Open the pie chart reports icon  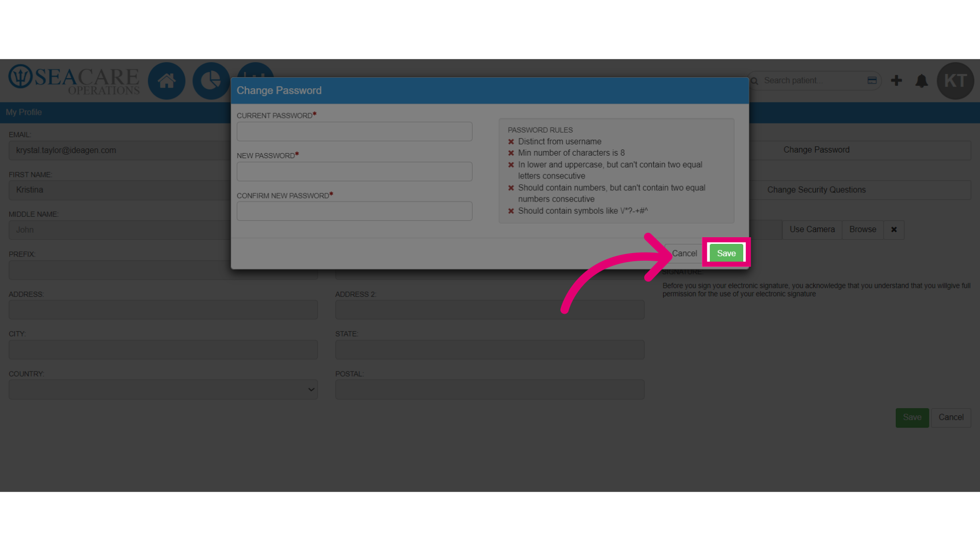[x=211, y=81]
